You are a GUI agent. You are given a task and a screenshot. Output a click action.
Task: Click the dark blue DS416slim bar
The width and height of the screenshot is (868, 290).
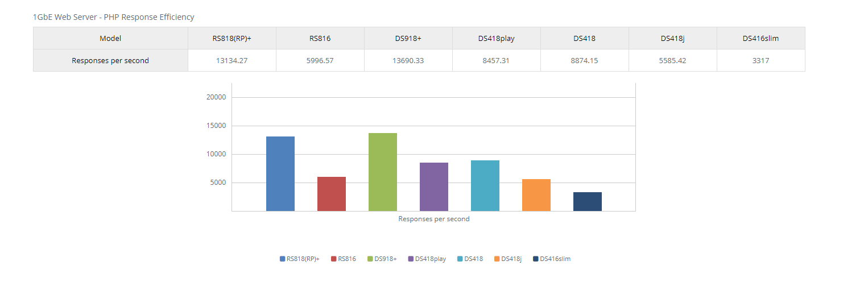pyautogui.click(x=588, y=201)
